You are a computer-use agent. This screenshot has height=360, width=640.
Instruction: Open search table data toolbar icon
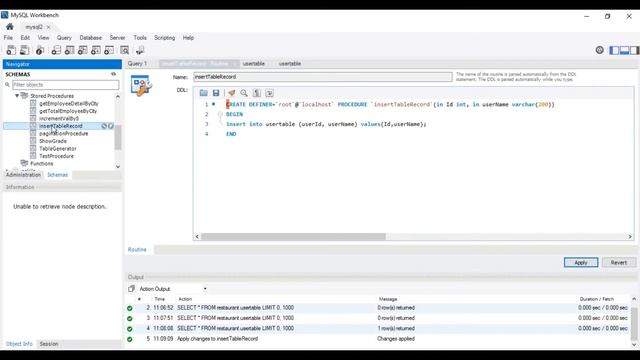pyautogui.click(x=124, y=50)
